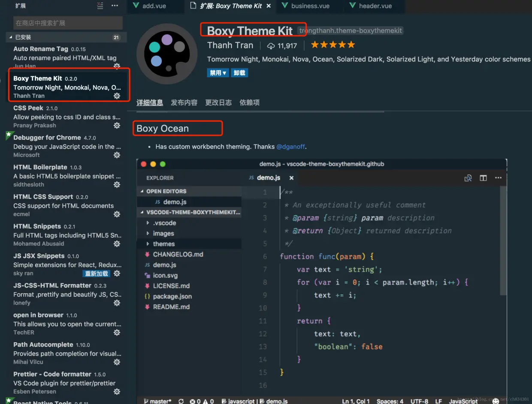Click the Boxy Theme Kit palette logo

coord(167,54)
